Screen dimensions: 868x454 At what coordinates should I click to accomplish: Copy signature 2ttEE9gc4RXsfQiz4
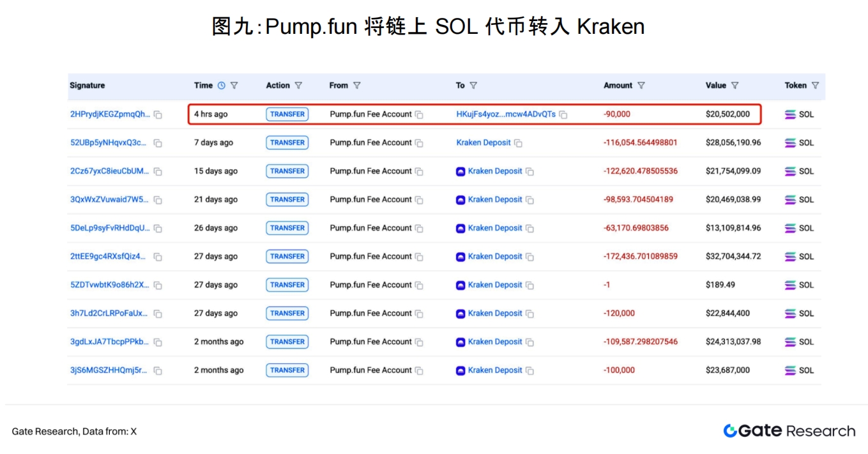[158, 257]
